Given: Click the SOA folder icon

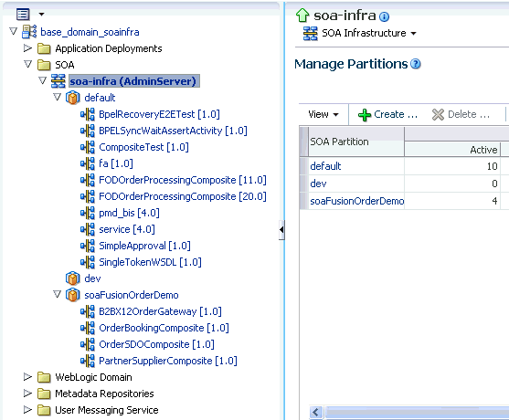Looking at the screenshot, I should pos(44,65).
